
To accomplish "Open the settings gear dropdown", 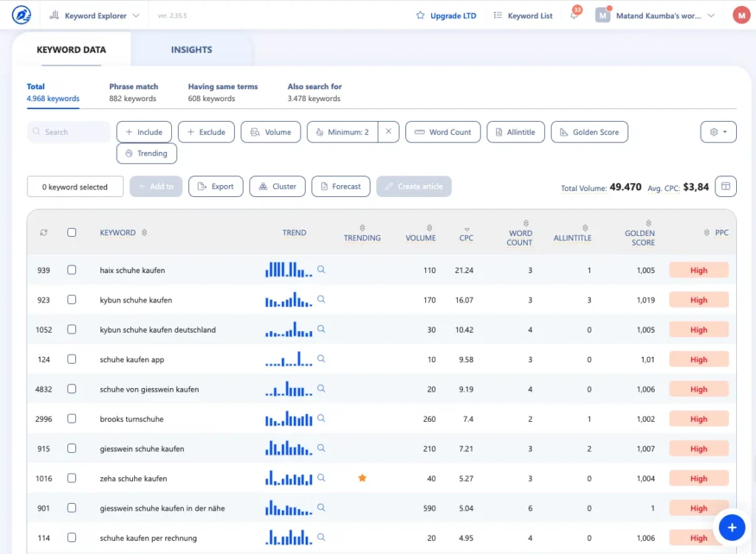I will (718, 132).
